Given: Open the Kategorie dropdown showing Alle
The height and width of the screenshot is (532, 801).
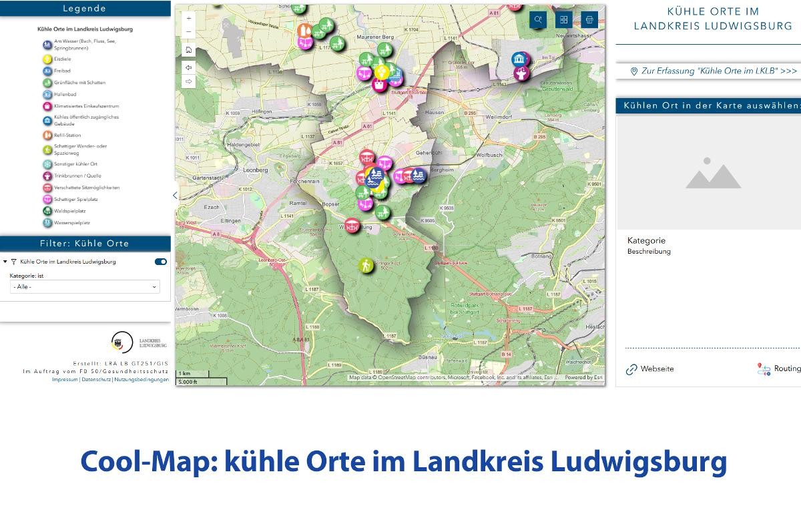Looking at the screenshot, I should click(85, 286).
